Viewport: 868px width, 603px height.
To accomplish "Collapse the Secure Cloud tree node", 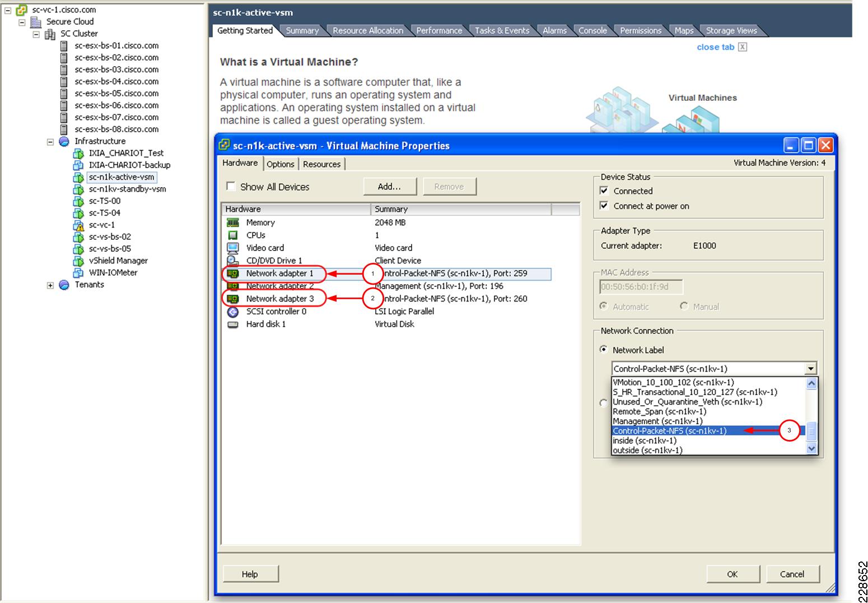I will click(x=22, y=22).
